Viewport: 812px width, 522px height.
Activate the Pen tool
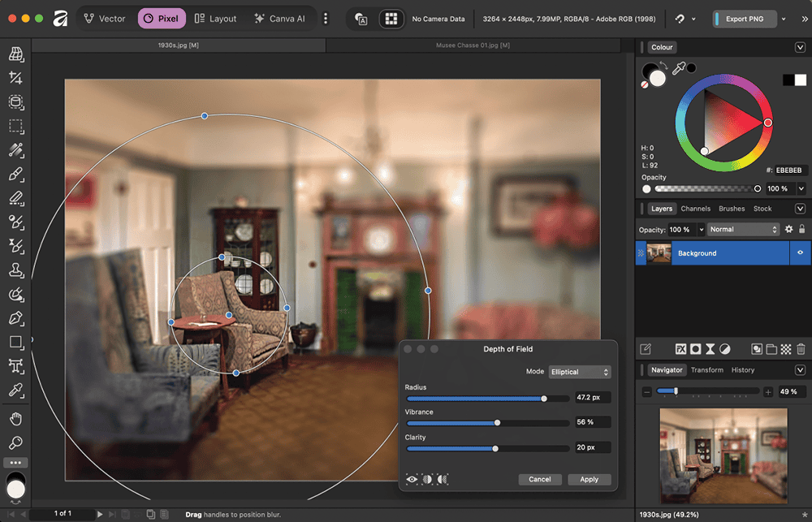click(15, 318)
